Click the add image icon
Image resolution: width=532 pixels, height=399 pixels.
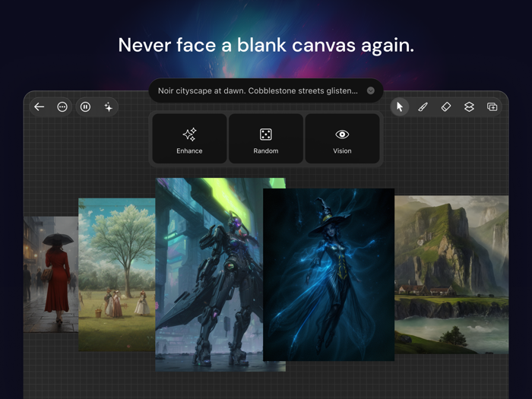492,107
